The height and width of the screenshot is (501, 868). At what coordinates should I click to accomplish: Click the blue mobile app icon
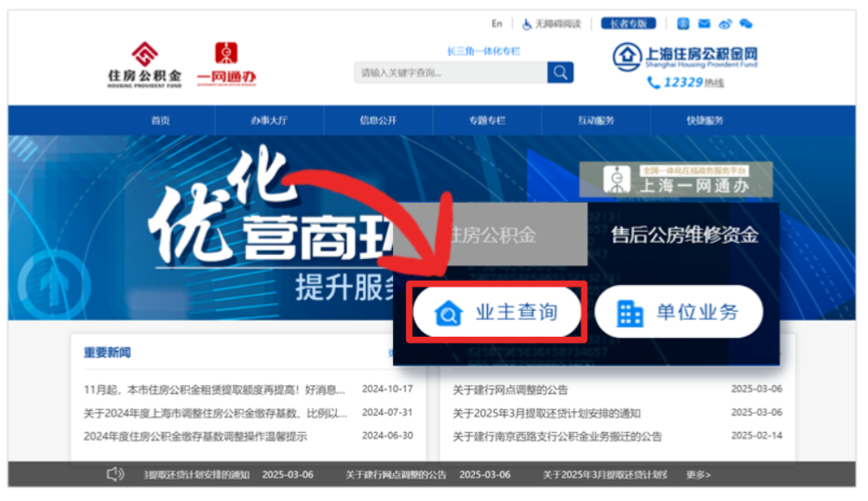click(683, 24)
